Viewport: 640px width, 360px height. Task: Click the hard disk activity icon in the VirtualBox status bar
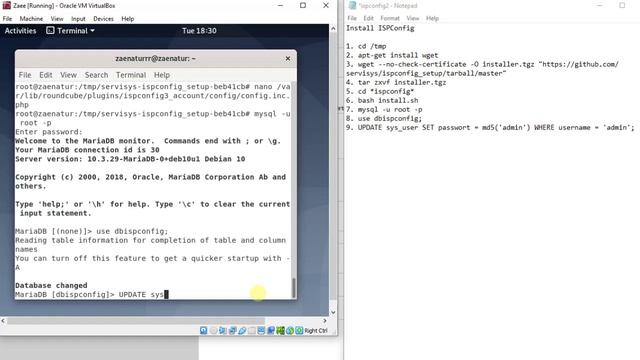pos(203,331)
